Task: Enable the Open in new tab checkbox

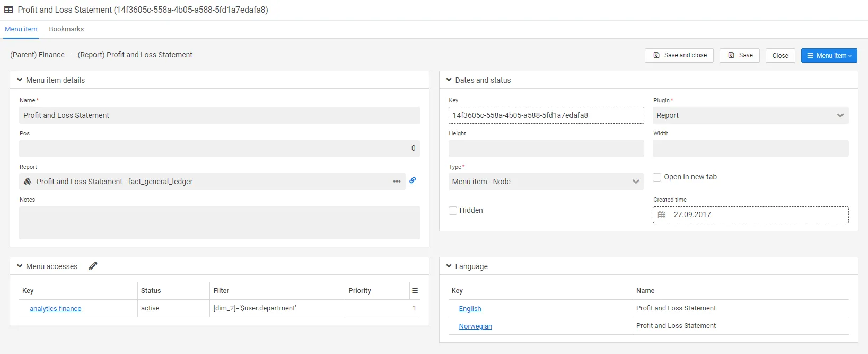Action: point(657,177)
